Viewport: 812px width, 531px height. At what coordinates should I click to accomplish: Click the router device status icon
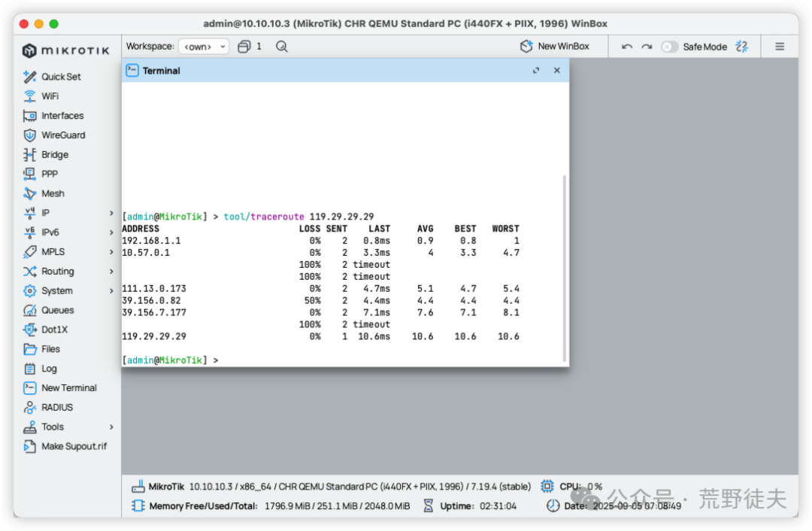tap(138, 487)
